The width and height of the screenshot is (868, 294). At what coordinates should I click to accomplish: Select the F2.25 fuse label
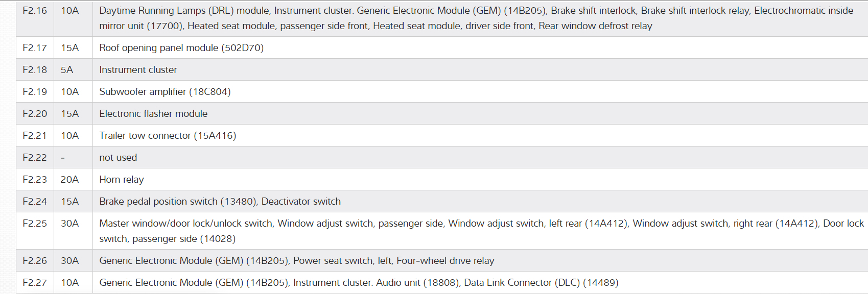click(35, 224)
